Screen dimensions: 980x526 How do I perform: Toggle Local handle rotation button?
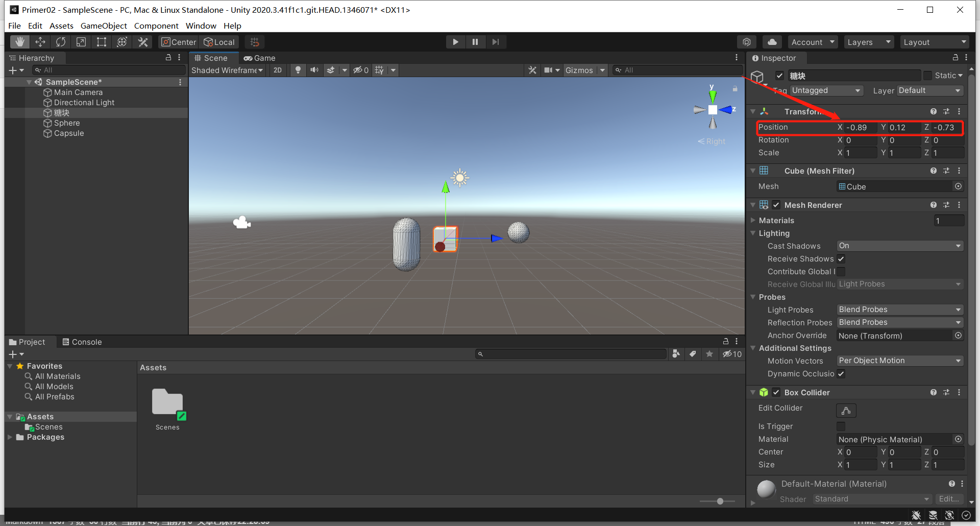pyautogui.click(x=219, y=42)
